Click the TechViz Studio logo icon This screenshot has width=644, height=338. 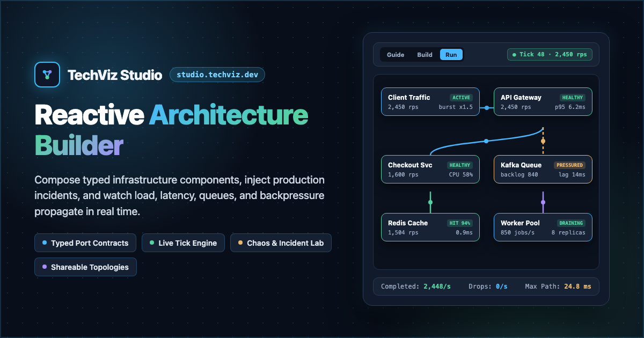[47, 75]
